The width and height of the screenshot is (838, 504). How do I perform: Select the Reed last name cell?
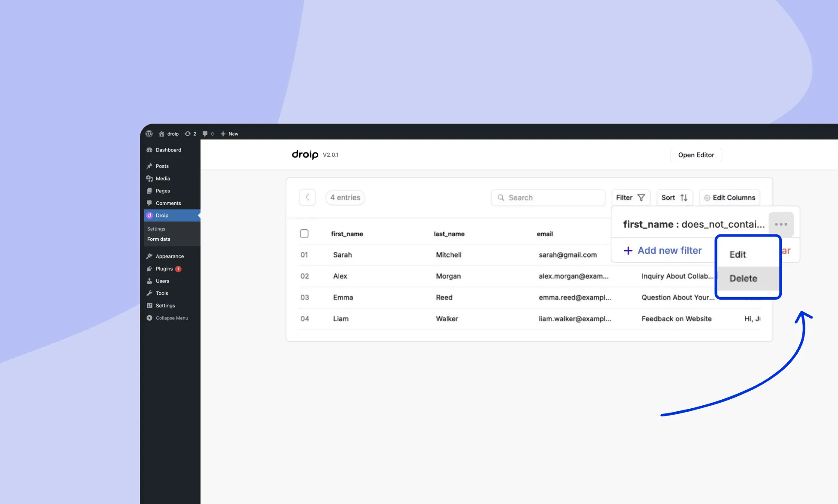coord(444,297)
